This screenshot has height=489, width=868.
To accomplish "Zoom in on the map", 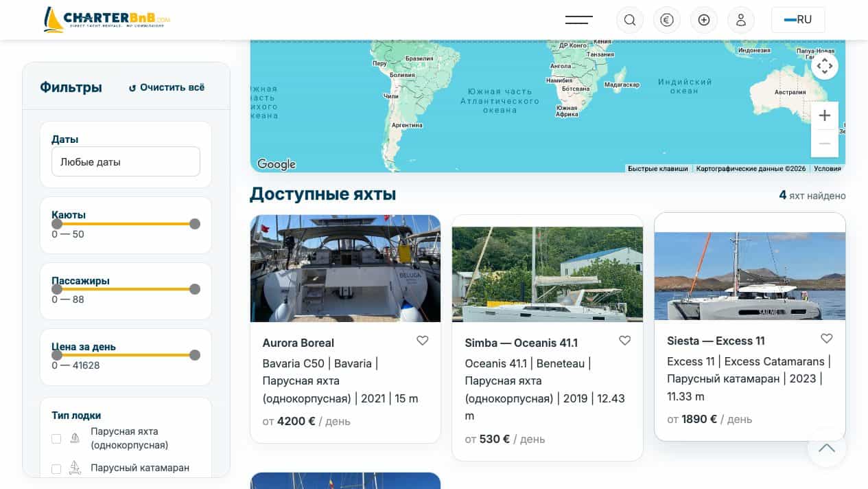I will pyautogui.click(x=825, y=115).
